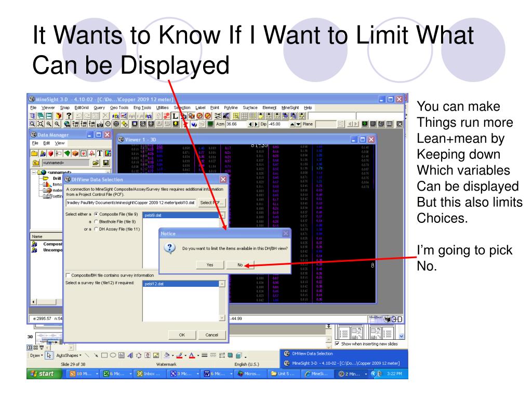Click the globe icon in second toolbar row

pos(67,124)
